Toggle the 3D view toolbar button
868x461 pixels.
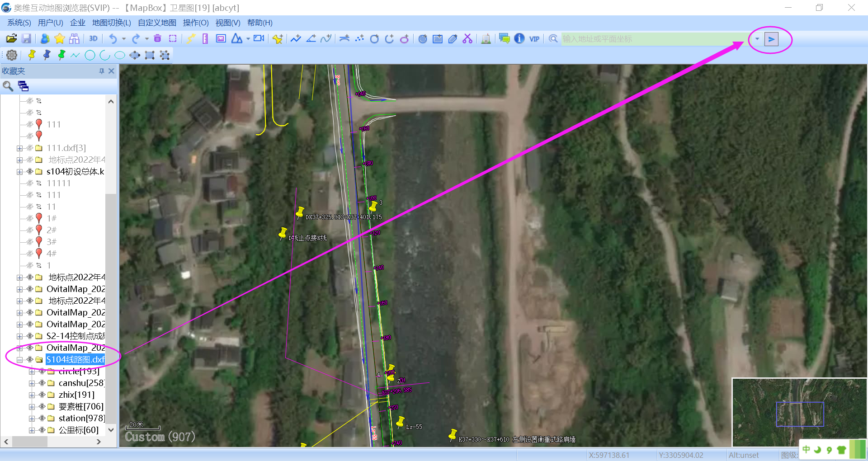93,39
